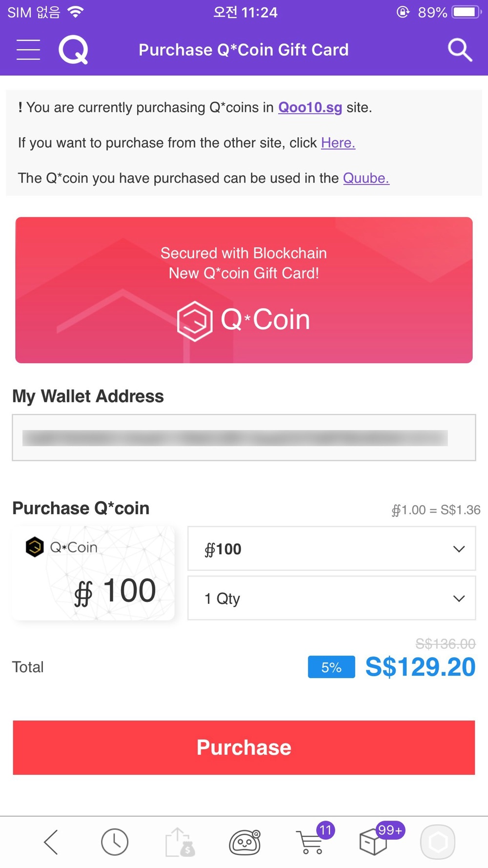Expand the ∯100 amount dropdown
The width and height of the screenshot is (488, 868).
[332, 549]
